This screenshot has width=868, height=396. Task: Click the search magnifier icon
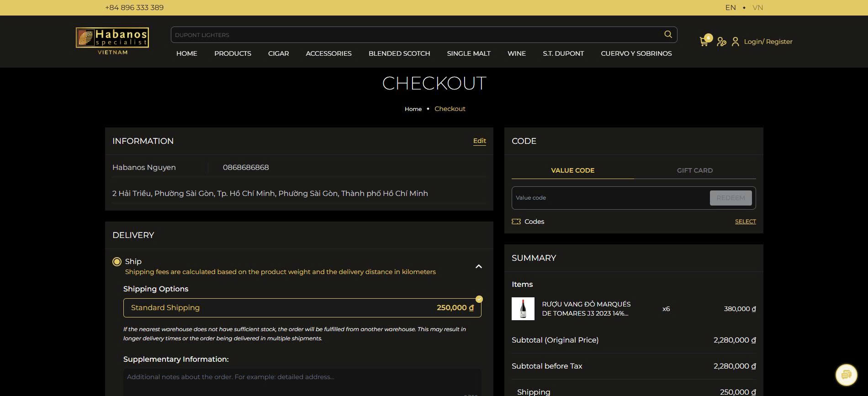[x=668, y=34]
